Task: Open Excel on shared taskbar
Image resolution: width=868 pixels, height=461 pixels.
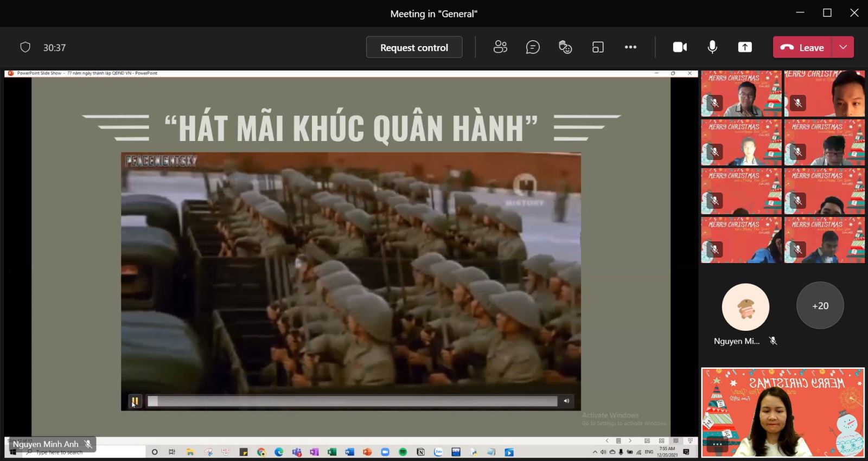Action: click(332, 452)
